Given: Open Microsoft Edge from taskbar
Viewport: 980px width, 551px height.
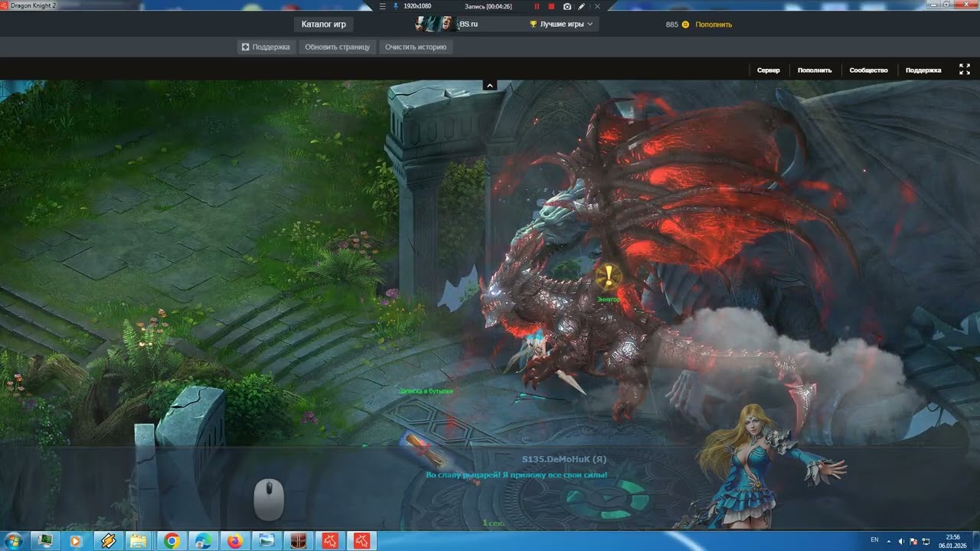Looking at the screenshot, I should 204,540.
